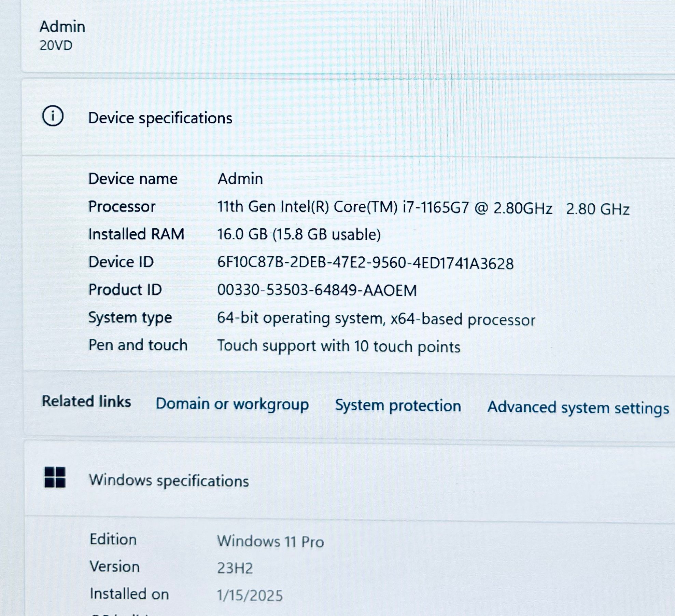Click the Edition label
This screenshot has height=616, width=675.
[113, 539]
